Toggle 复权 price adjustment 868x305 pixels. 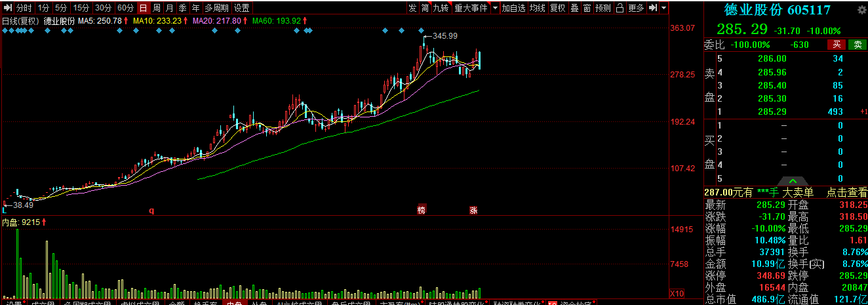tap(558, 8)
